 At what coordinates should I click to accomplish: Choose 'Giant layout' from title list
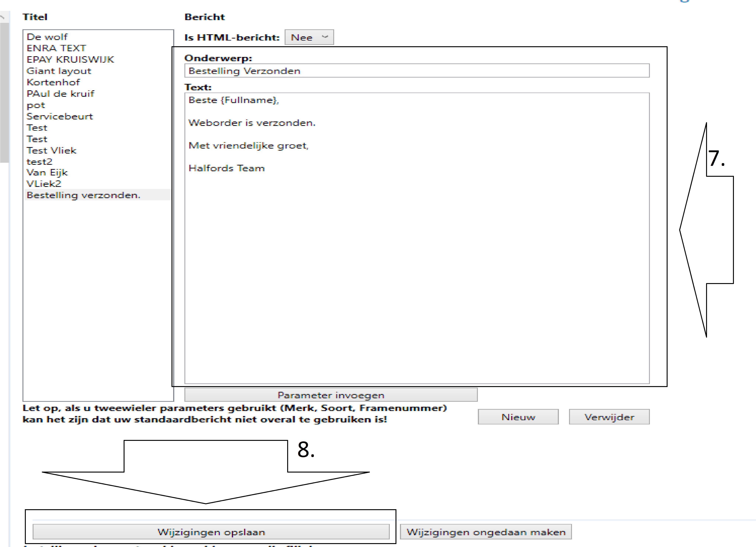coord(59,71)
